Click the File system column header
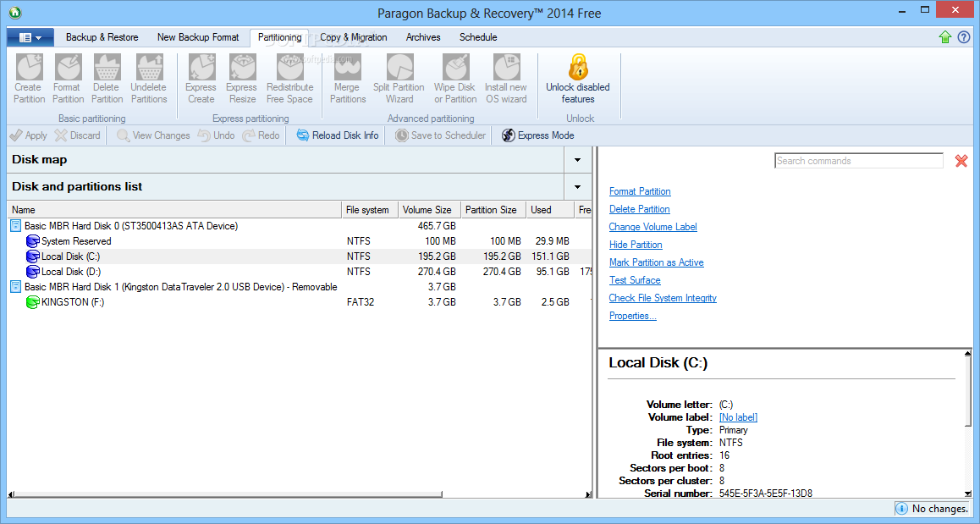980x524 pixels. click(370, 210)
